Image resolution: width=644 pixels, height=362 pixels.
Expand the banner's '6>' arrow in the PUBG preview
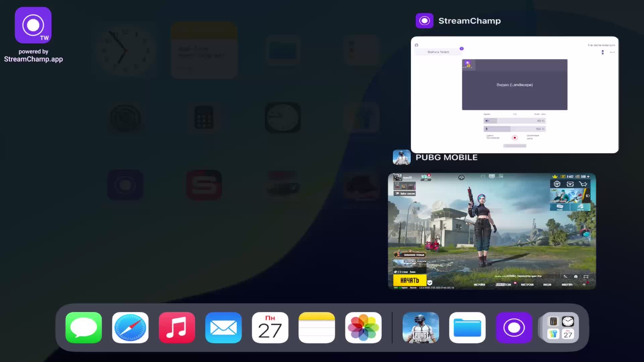[588, 195]
